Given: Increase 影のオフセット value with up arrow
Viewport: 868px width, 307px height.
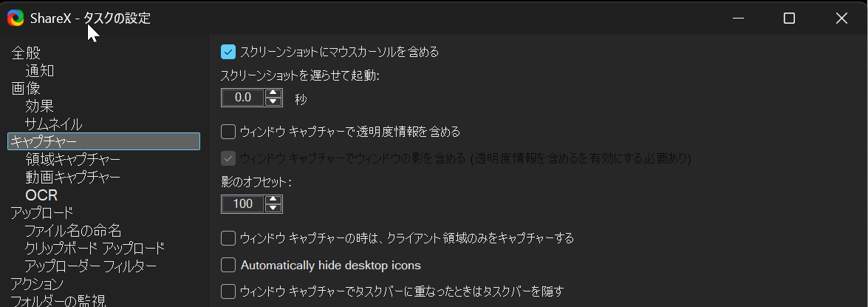Looking at the screenshot, I should click(273, 200).
